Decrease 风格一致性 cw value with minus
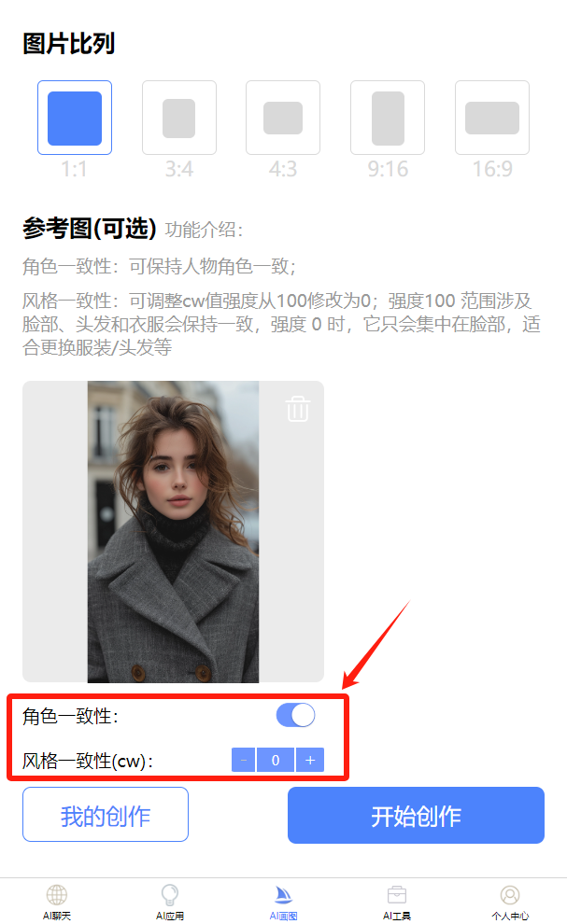 (x=243, y=760)
